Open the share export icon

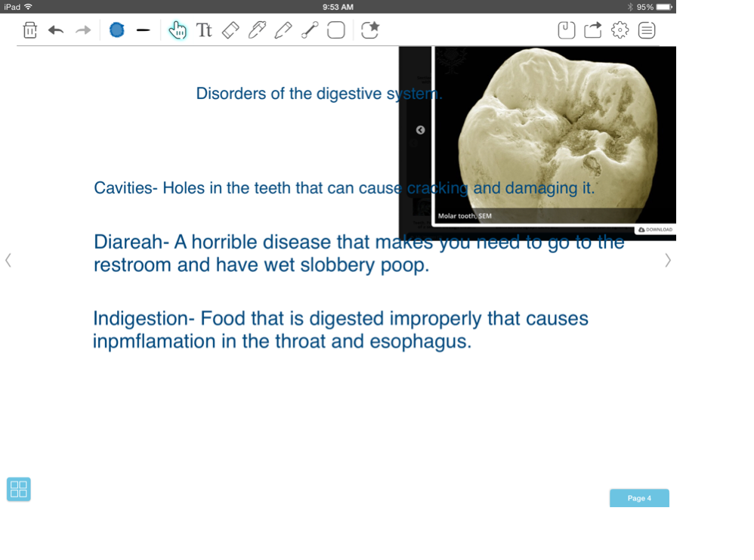[593, 30]
